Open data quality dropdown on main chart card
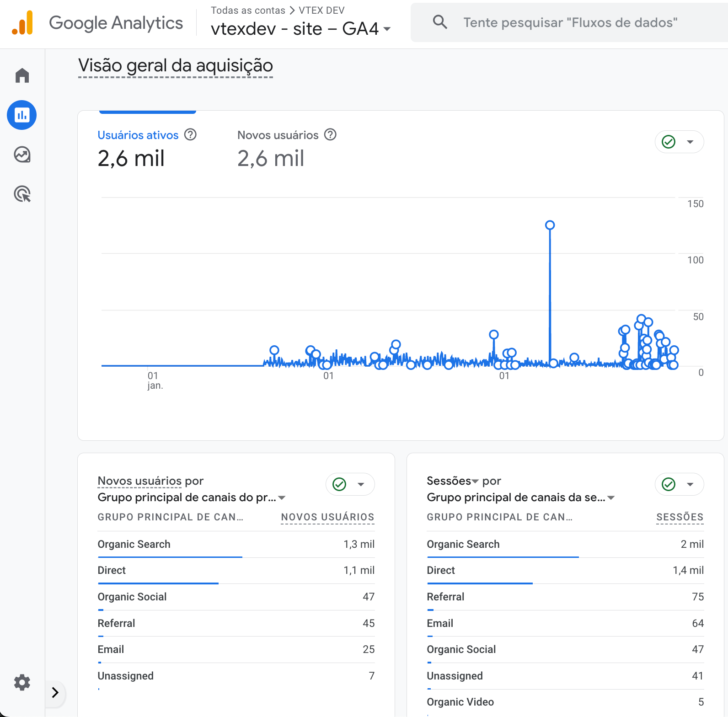Screen dimensions: 728x717 [680, 142]
